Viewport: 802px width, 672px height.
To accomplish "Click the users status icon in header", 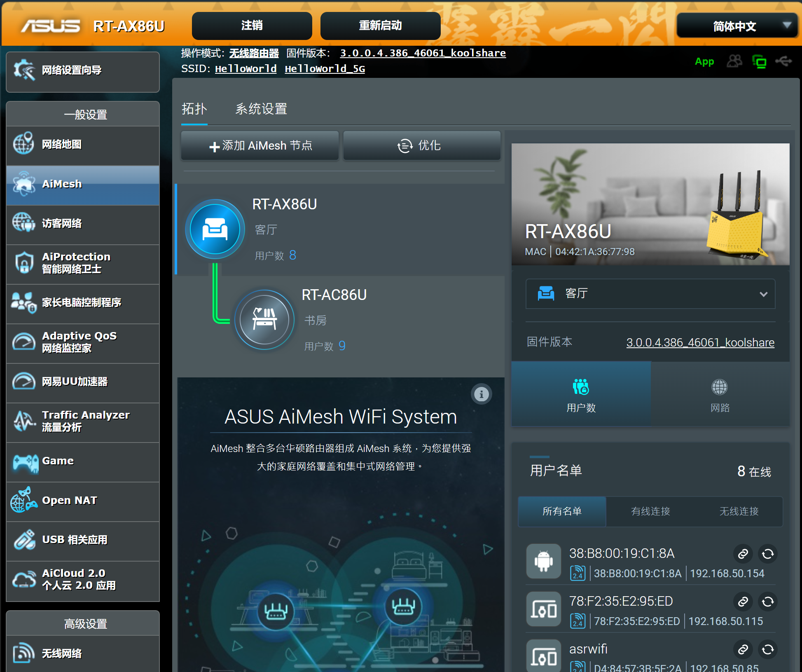I will pos(734,61).
